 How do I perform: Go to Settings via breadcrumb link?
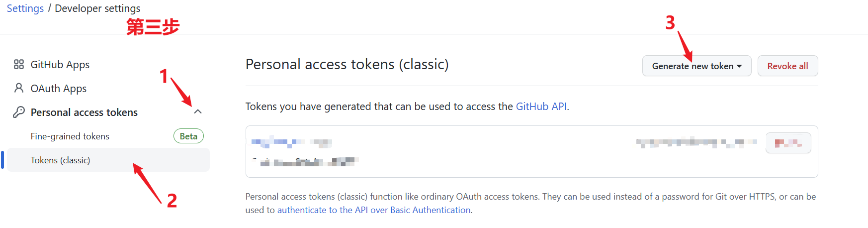(x=25, y=8)
